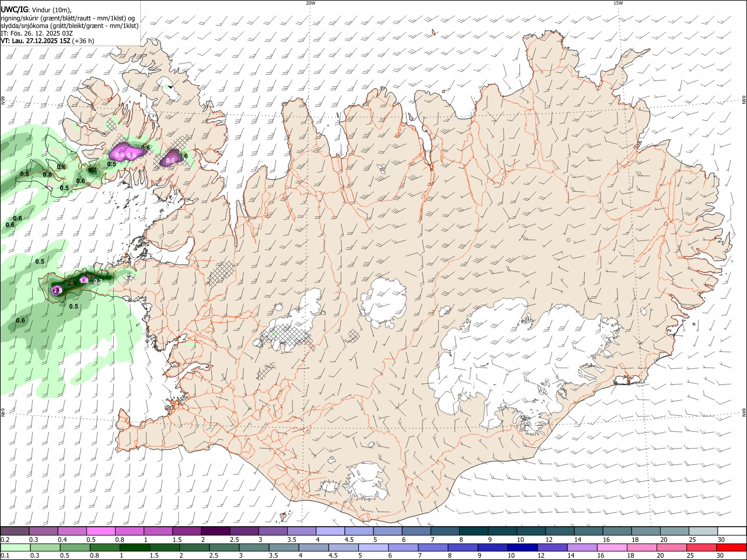The height and width of the screenshot is (560, 747).
Task: Click the '2.8' value inside the pink blob
Action: pos(57,290)
